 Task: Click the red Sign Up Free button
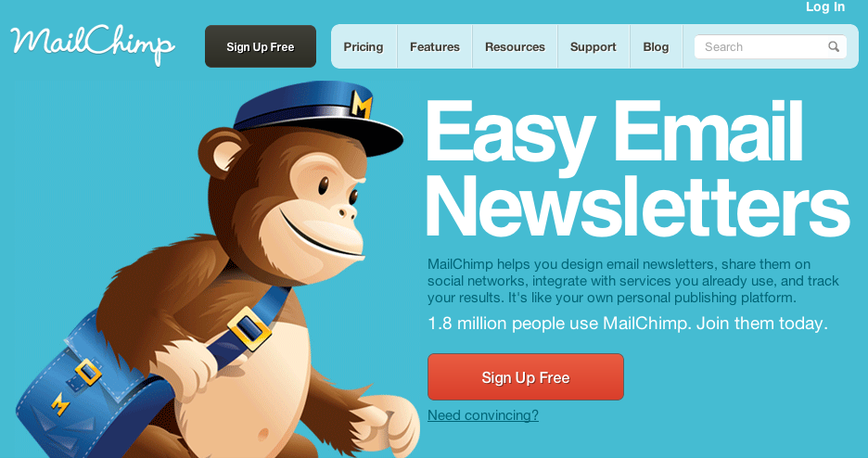525,377
